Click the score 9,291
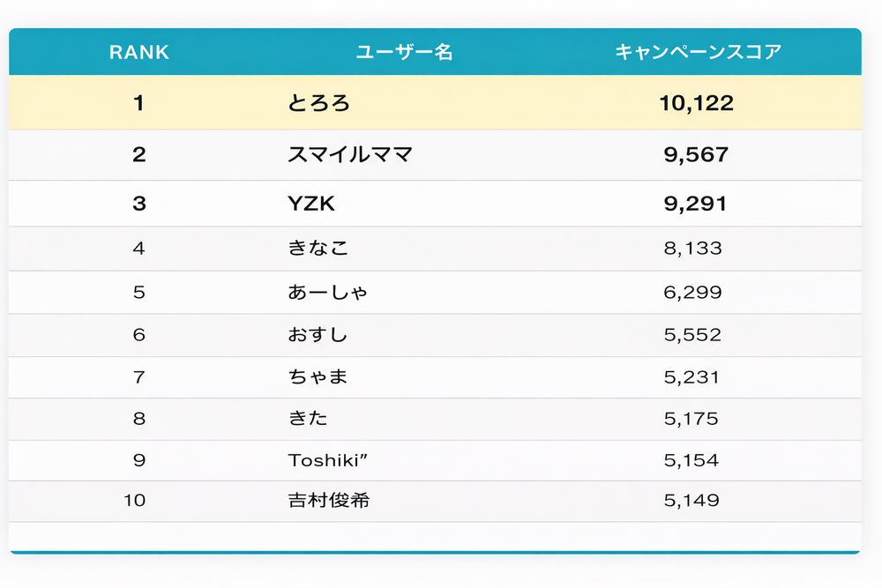Image resolution: width=882 pixels, height=588 pixels. point(695,204)
